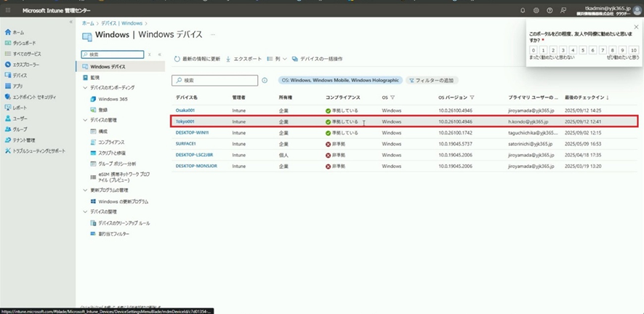Screen dimensions: 644x314
Task: Click the フィルターの追加 button
Action: (433, 81)
